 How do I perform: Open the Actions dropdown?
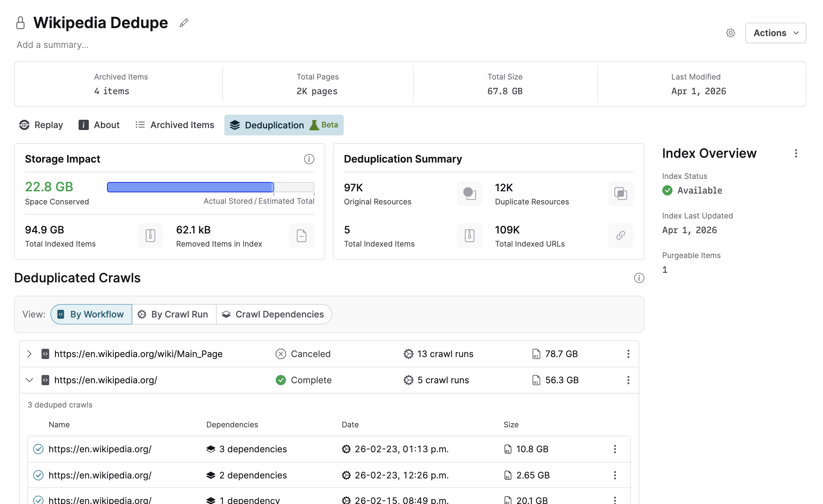point(775,33)
